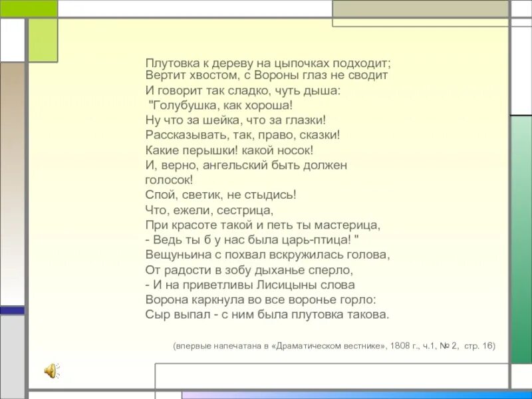Screen dimensions: 532x399
Task: Select line 'Спой, светик, не стыдись!'
Action: [221, 195]
